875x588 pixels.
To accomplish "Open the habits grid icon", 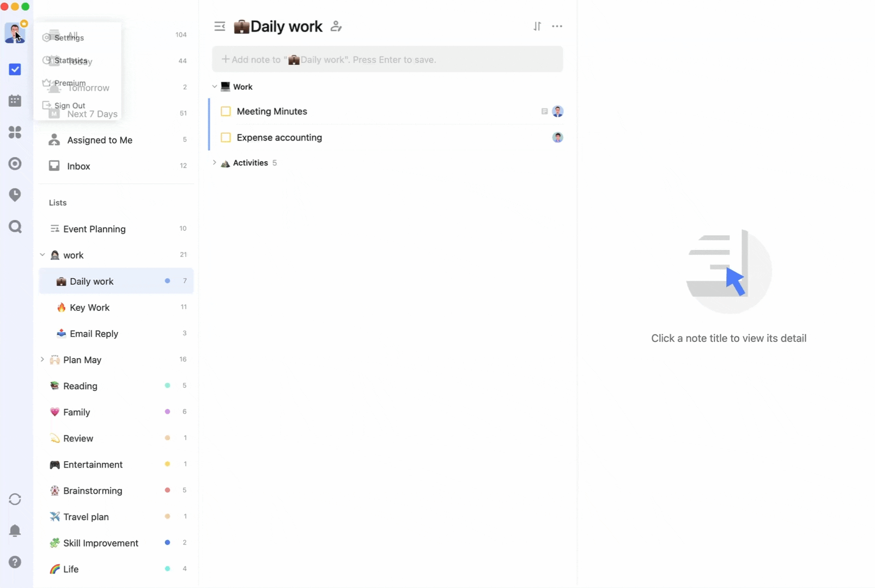I will pyautogui.click(x=15, y=132).
